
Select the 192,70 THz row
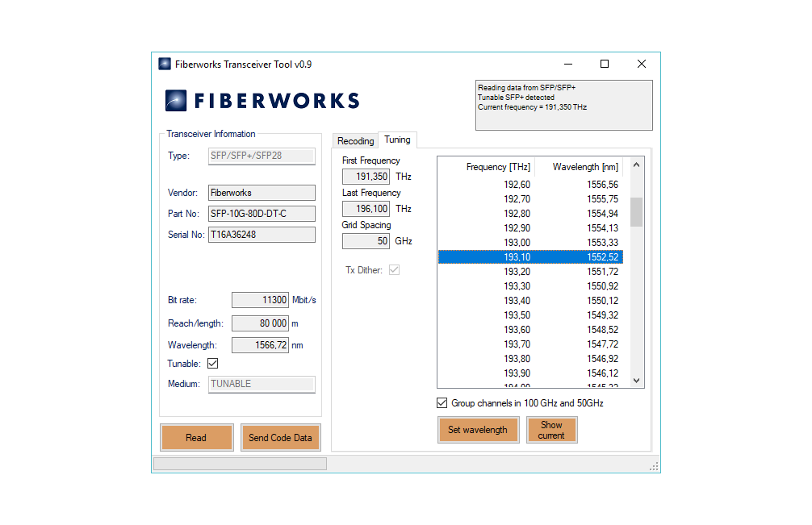(x=530, y=199)
